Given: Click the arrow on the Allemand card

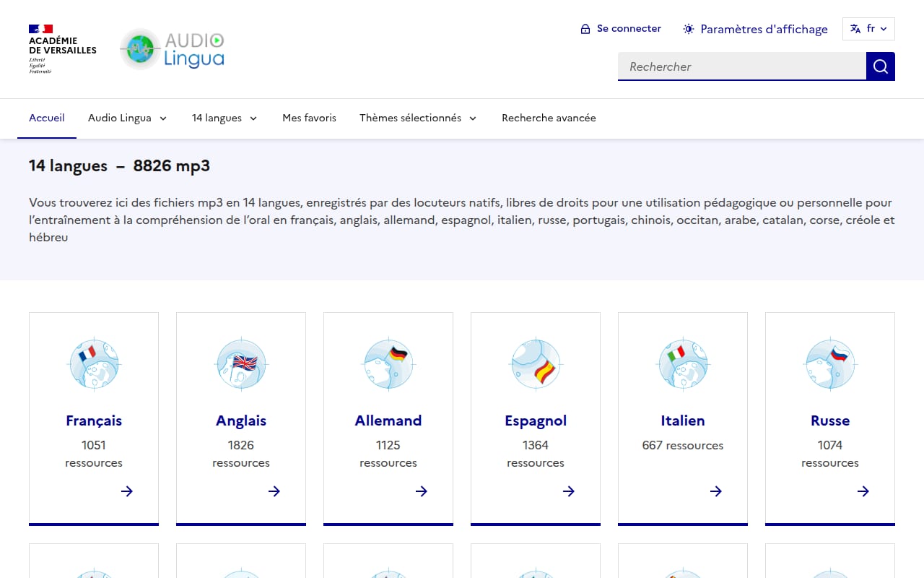Looking at the screenshot, I should pyautogui.click(x=422, y=491).
